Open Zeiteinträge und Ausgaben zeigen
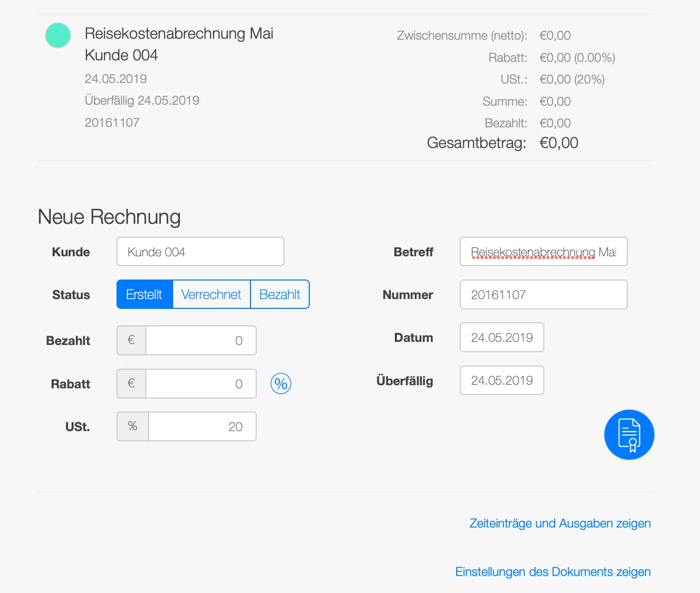This screenshot has height=593, width=700. [x=560, y=523]
